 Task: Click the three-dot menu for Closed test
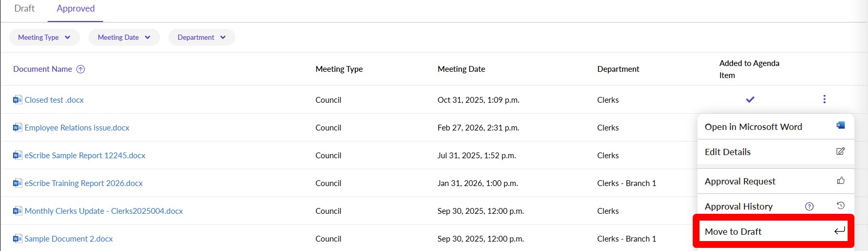pyautogui.click(x=824, y=99)
